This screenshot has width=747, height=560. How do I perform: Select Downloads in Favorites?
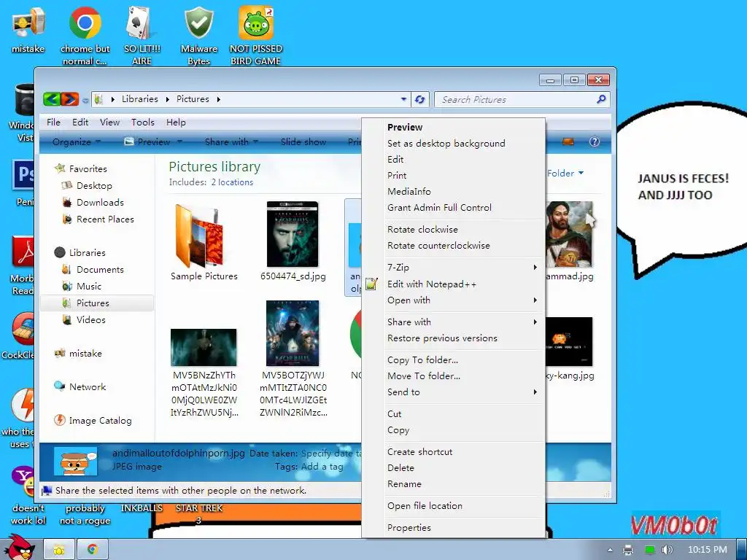[100, 203]
